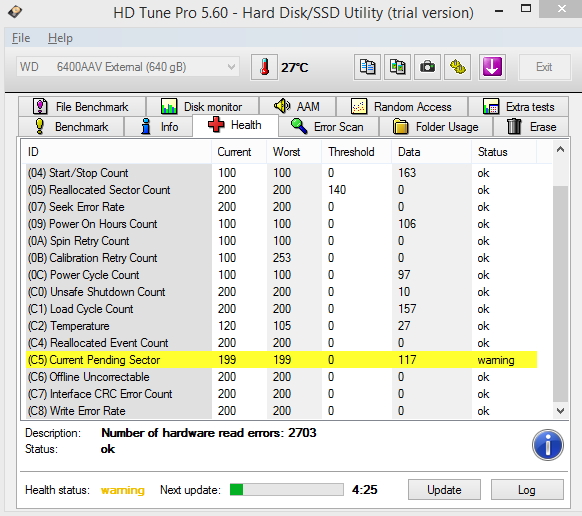Select the (C8) Write Error Rate row
The image size is (582, 516).
[281, 411]
